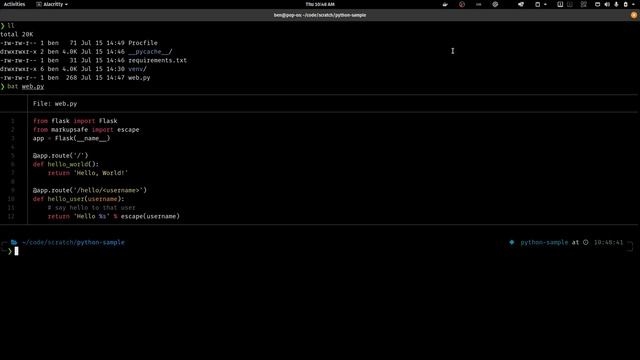Click 'escape(username)' on line 12
Screen dimensions: 640x360
[150, 216]
